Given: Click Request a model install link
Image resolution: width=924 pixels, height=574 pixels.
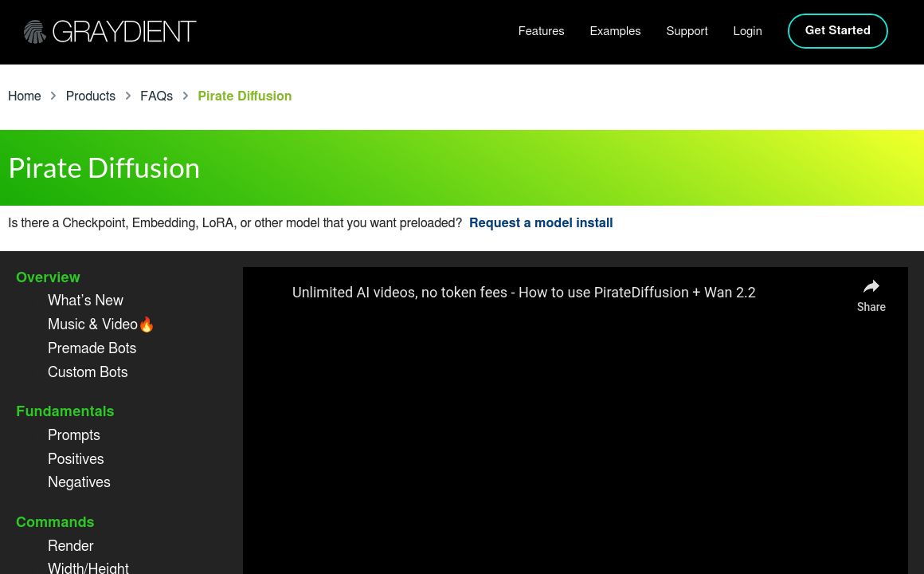Looking at the screenshot, I should click(541, 223).
